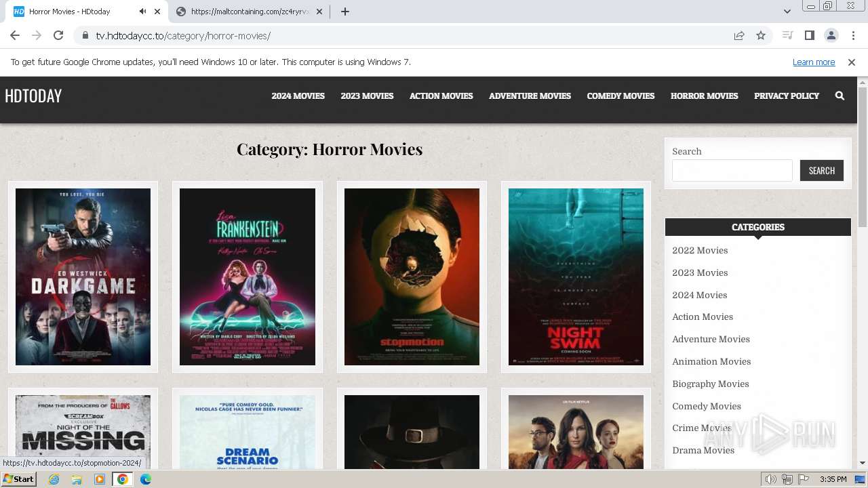This screenshot has width=868, height=488.
Task: Open the site search magnifier icon
Action: point(840,96)
